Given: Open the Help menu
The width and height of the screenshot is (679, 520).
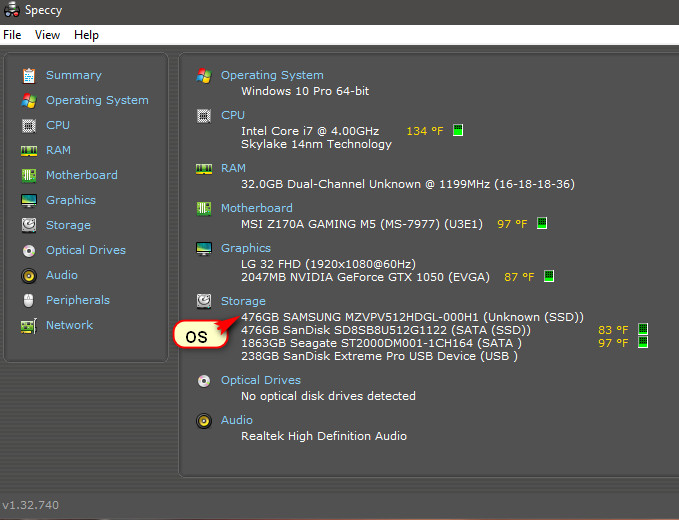Looking at the screenshot, I should [86, 35].
